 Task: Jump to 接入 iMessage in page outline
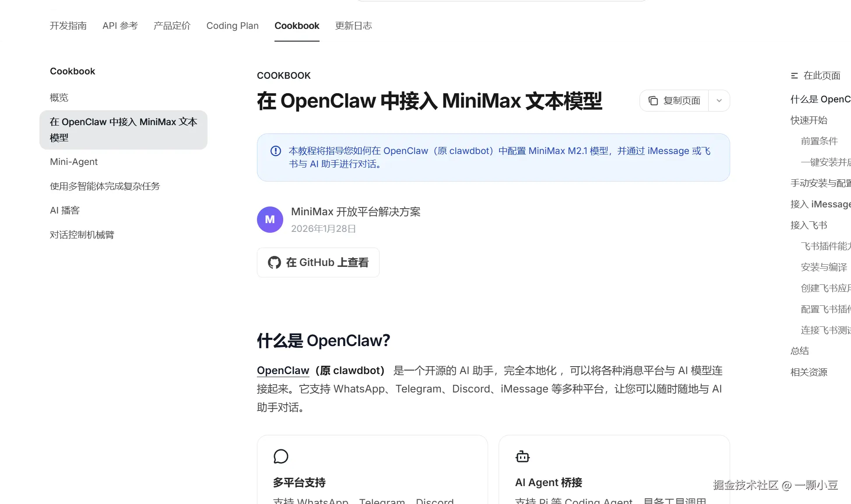tap(820, 204)
